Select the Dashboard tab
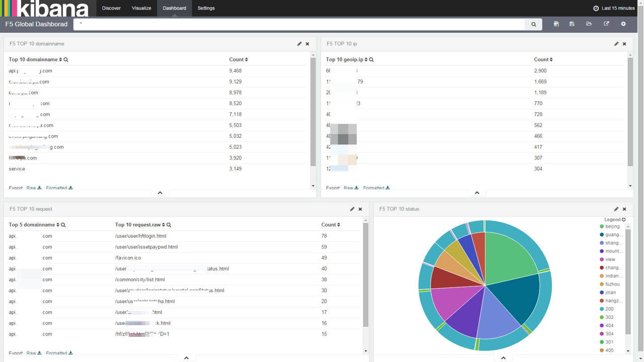Image resolution: width=644 pixels, height=362 pixels. click(175, 8)
